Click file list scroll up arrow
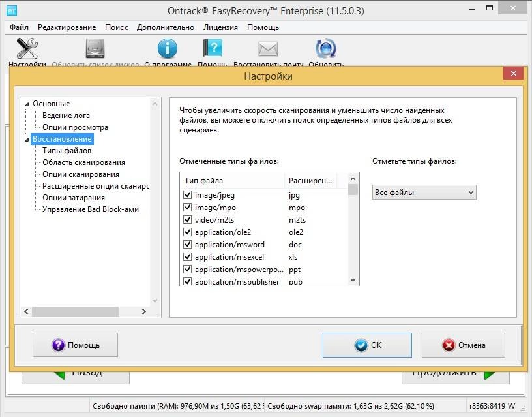Screen dimensions: 532x417 (x=353, y=179)
